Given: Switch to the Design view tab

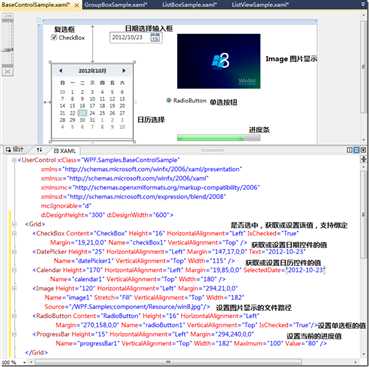Looking at the screenshot, I should pyautogui.click(x=14, y=150).
